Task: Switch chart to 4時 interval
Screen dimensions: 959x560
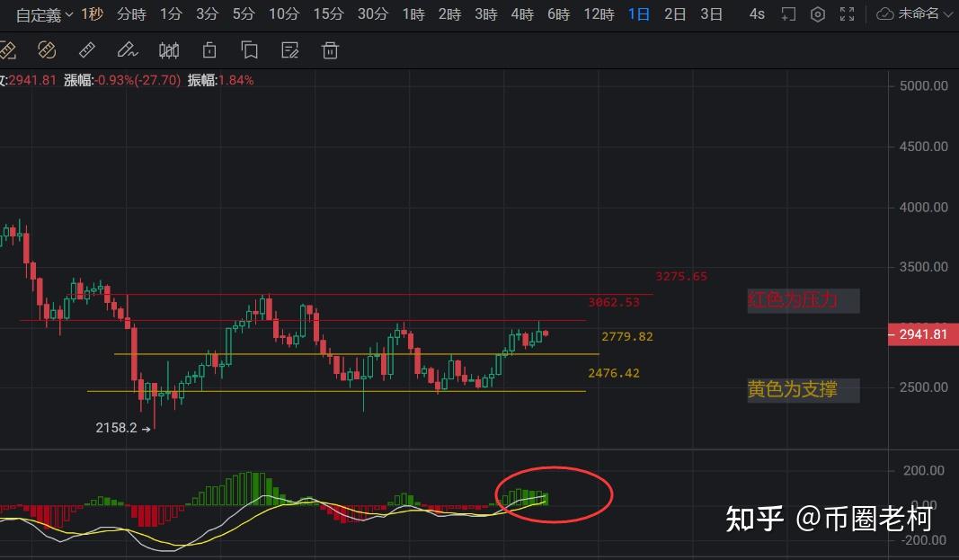Action: pyautogui.click(x=522, y=14)
